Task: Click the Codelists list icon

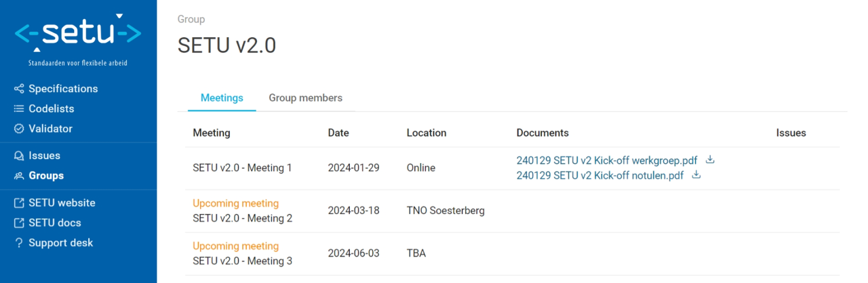Action: click(x=19, y=108)
